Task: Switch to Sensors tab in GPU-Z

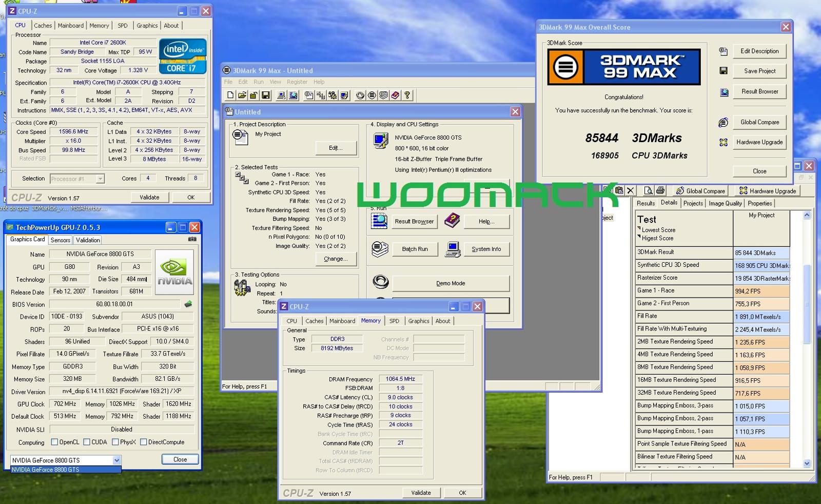Action: click(61, 240)
